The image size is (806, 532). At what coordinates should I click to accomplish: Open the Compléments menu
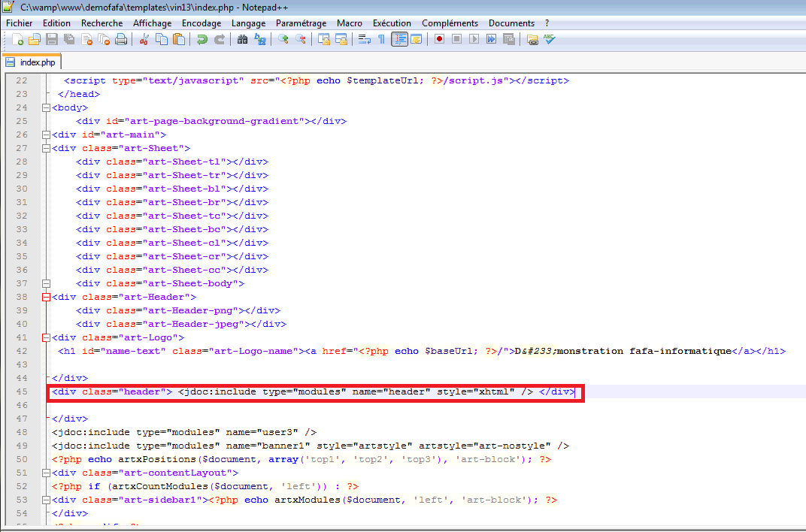pyautogui.click(x=450, y=23)
